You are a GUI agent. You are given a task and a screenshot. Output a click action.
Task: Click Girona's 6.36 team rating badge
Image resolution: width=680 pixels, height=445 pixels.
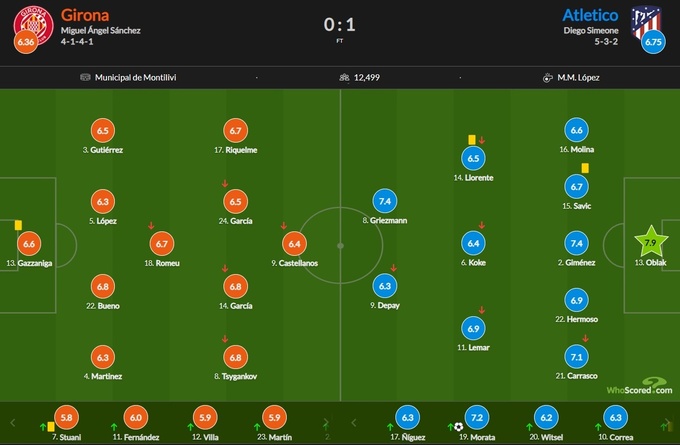click(26, 43)
